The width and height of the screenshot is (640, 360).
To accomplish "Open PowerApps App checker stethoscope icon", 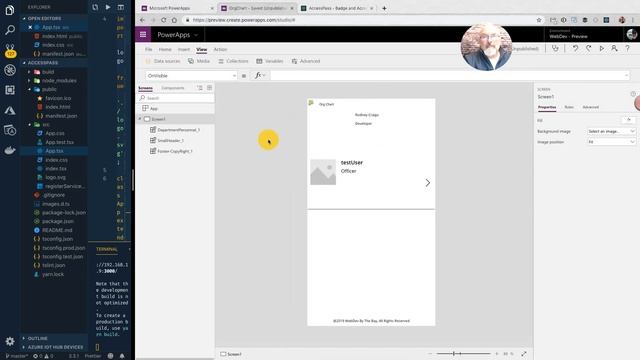I will click(x=555, y=49).
